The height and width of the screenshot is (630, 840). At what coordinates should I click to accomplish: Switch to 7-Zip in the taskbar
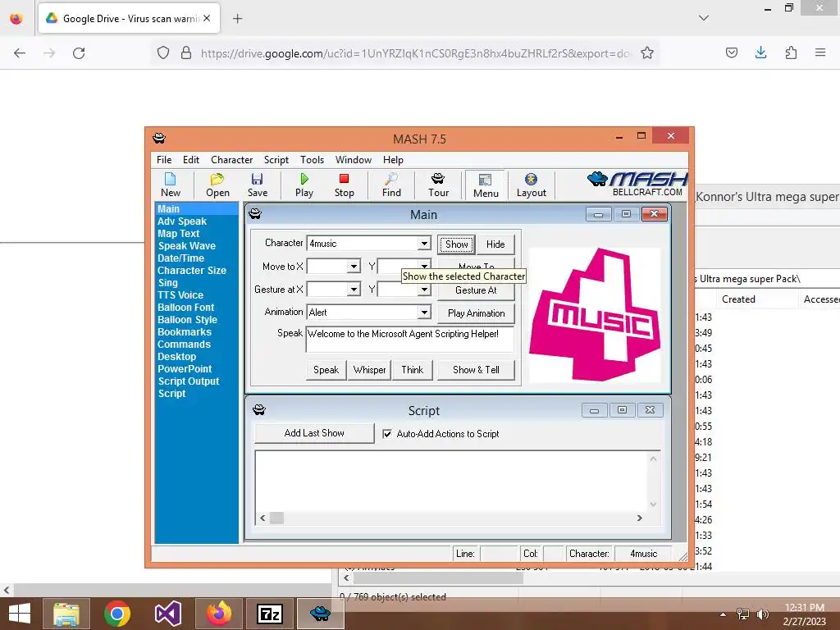tap(270, 614)
